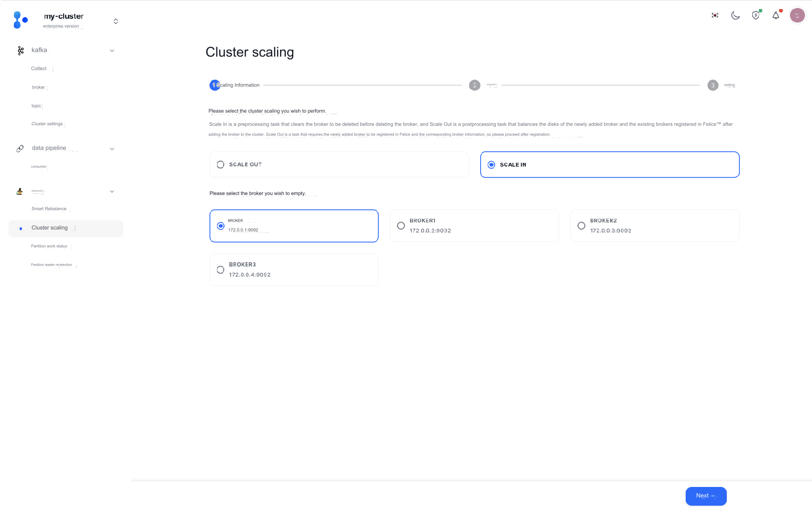Click the kafka section icon
This screenshot has width=812, height=507.
21,51
